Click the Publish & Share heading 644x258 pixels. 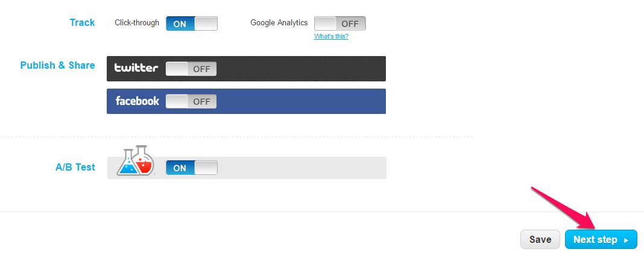coord(57,65)
